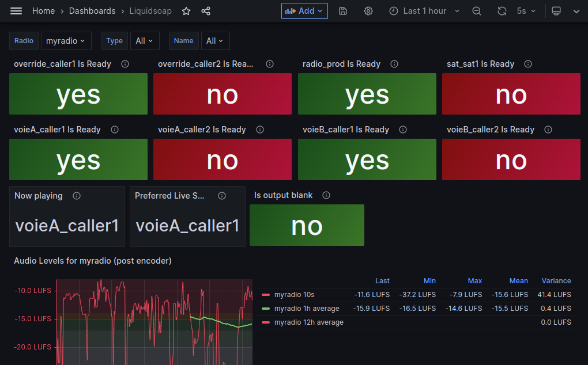Show info for voieB_caller2 Is Ready panel
Viewport: 588px width, 365px height.
[x=548, y=130]
